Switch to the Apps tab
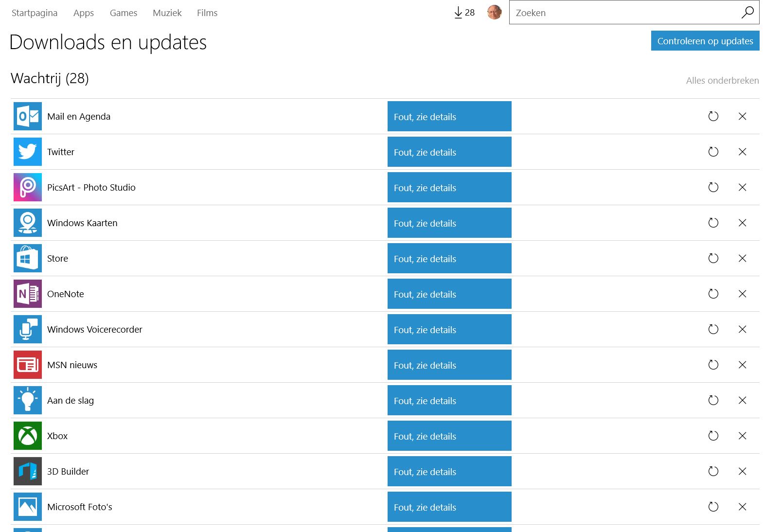This screenshot has width=764, height=532. 84,13
